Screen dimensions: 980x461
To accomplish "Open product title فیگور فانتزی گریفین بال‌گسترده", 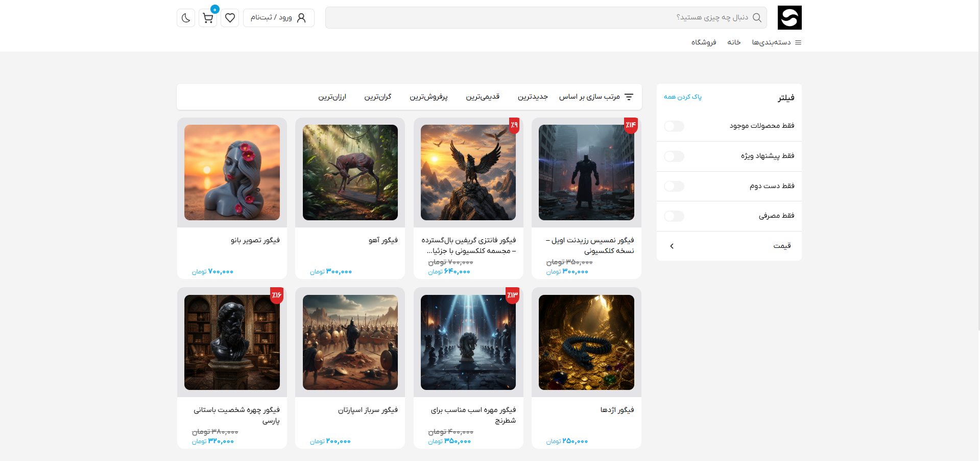I will 469,245.
